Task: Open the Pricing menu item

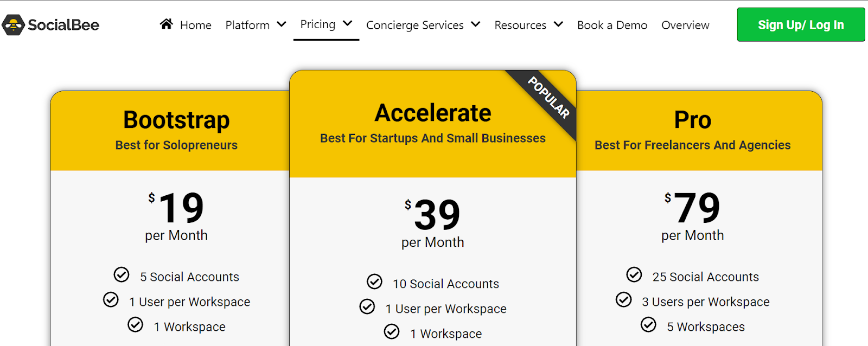Action: pyautogui.click(x=318, y=24)
